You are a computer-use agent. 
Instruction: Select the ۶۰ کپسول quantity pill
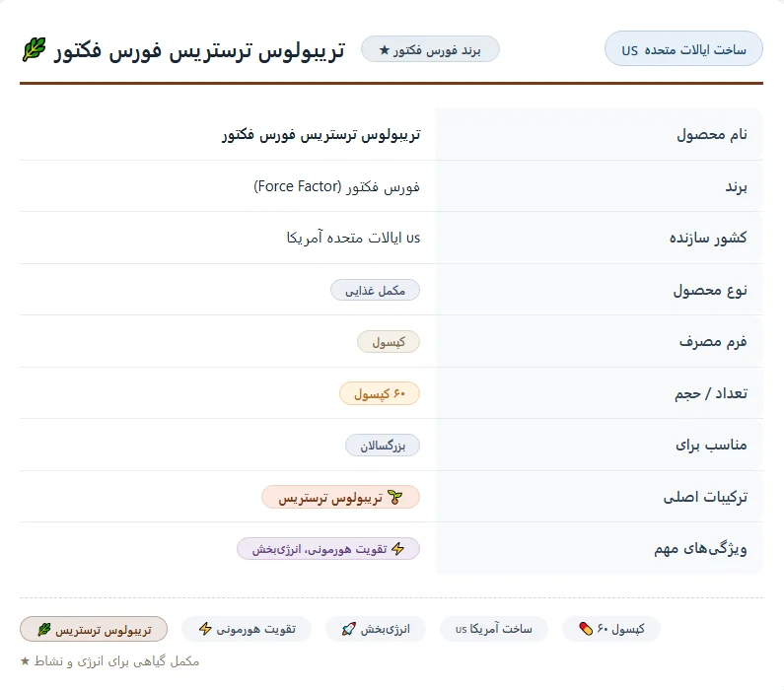tap(380, 393)
